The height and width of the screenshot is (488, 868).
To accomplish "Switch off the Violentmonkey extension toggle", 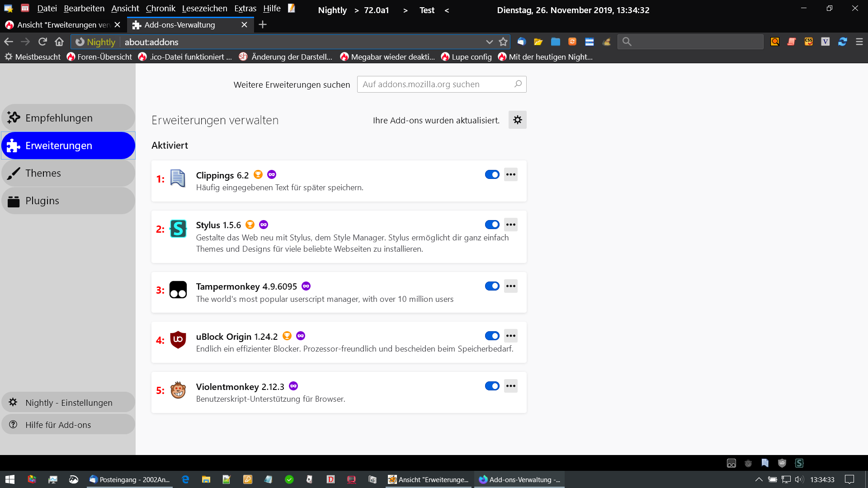I will click(492, 386).
